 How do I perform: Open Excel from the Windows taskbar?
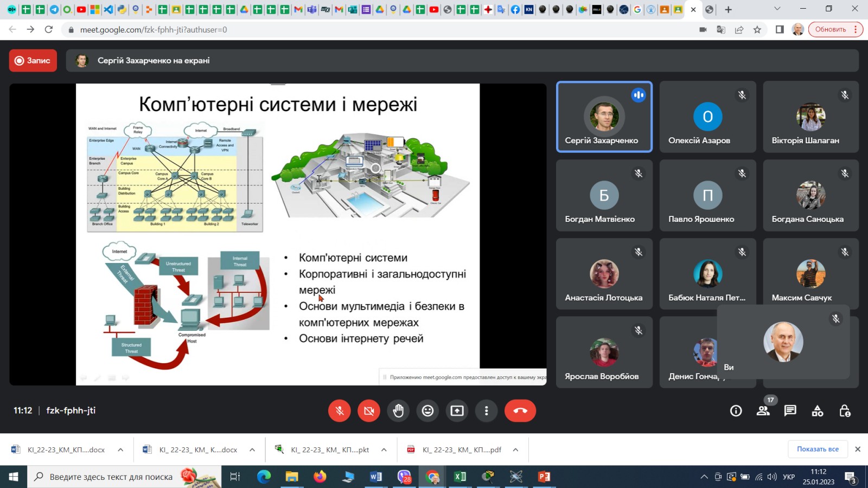tap(460, 477)
